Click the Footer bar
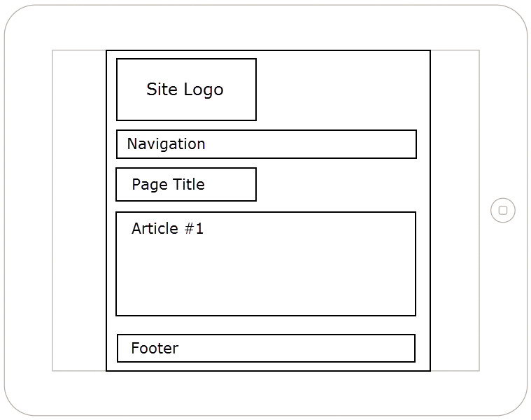531x420 pixels. click(266, 348)
